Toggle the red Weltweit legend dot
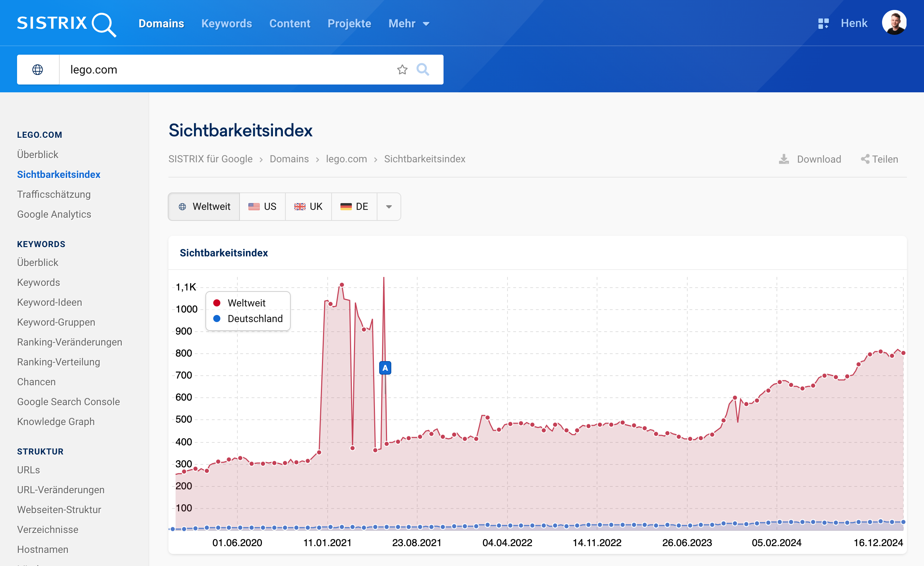 [217, 303]
